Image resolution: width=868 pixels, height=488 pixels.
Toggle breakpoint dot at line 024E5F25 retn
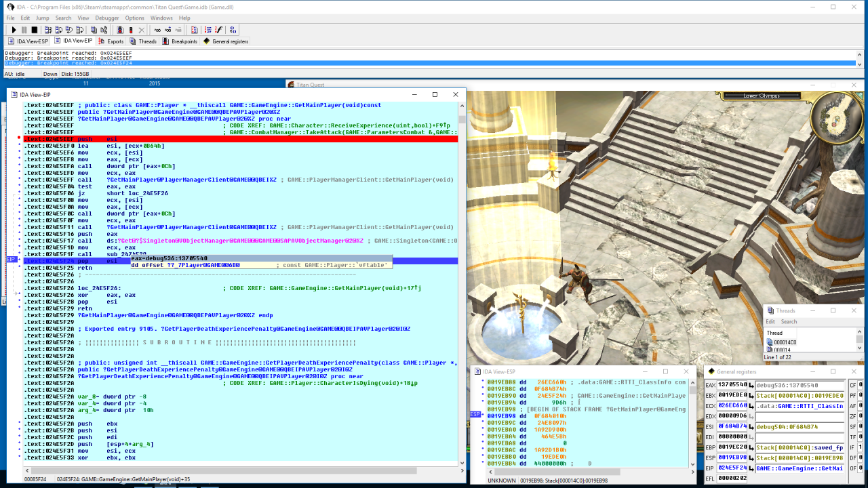pyautogui.click(x=18, y=268)
